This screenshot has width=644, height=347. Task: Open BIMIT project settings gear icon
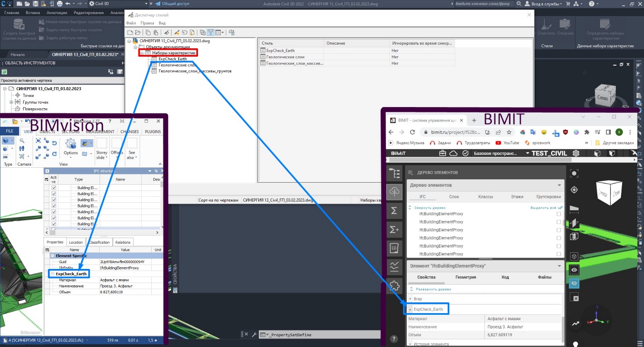pos(576,153)
